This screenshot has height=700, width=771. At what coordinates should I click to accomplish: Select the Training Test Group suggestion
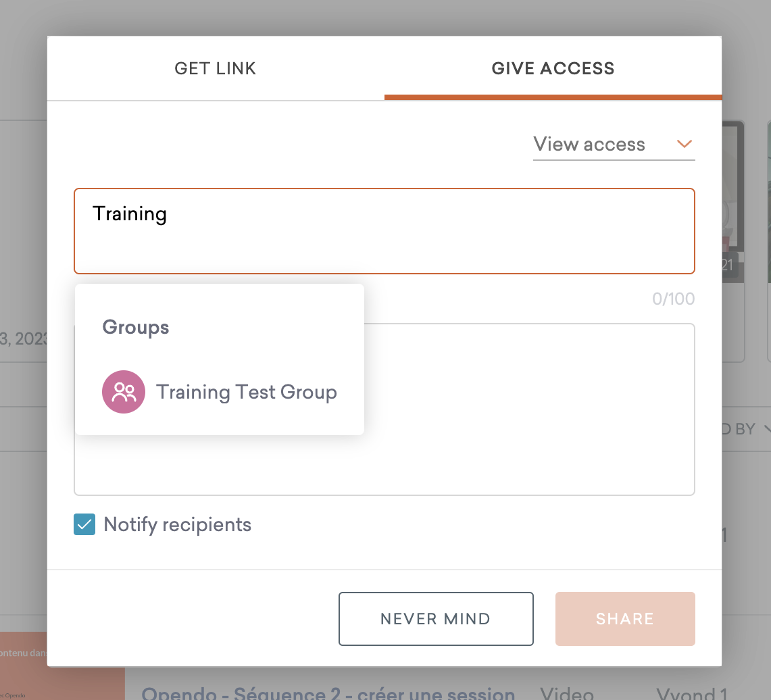246,392
